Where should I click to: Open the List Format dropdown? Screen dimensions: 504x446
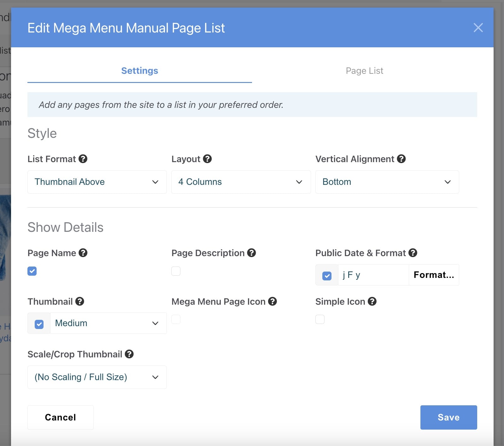coord(97,182)
